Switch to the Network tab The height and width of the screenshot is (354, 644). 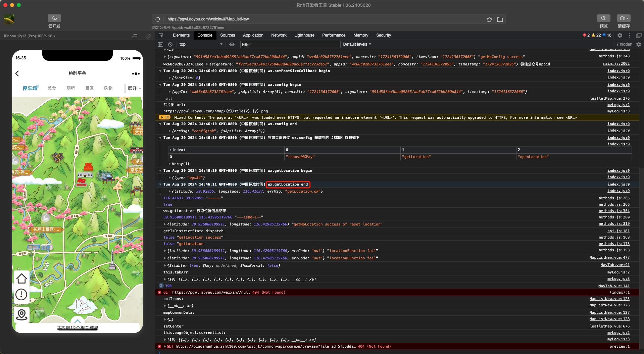tap(279, 35)
